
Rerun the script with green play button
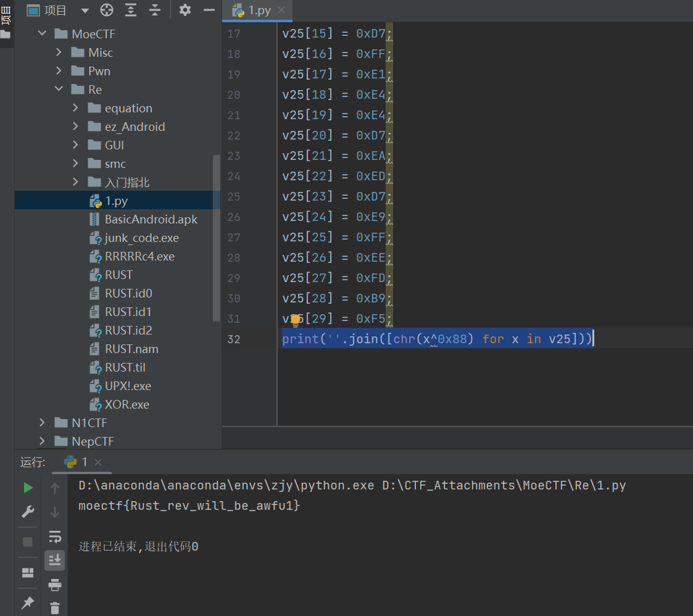point(28,488)
